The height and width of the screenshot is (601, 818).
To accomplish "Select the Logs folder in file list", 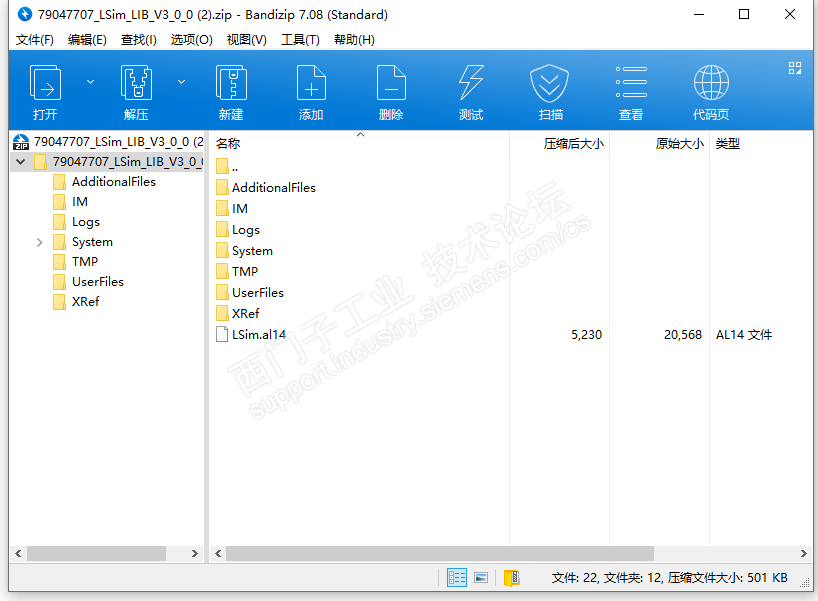I will (246, 230).
